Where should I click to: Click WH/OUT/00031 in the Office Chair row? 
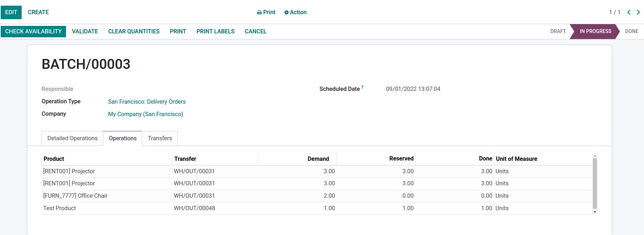[194, 196]
